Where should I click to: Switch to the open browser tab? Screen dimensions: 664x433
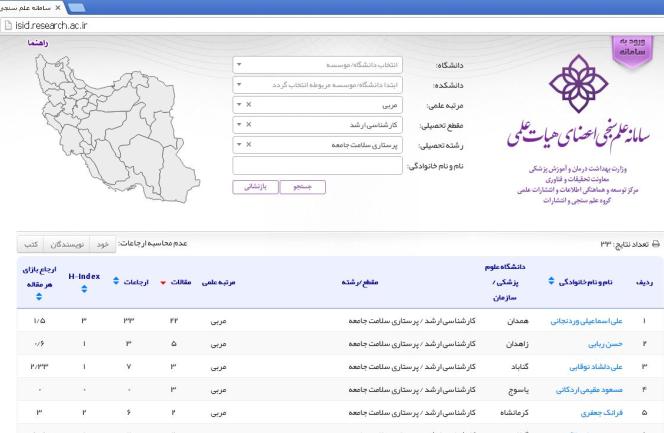(x=30, y=8)
